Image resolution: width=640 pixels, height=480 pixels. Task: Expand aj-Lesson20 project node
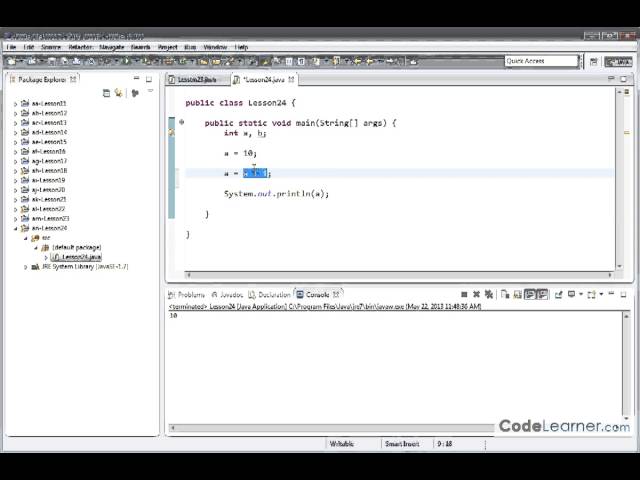tap(16, 190)
